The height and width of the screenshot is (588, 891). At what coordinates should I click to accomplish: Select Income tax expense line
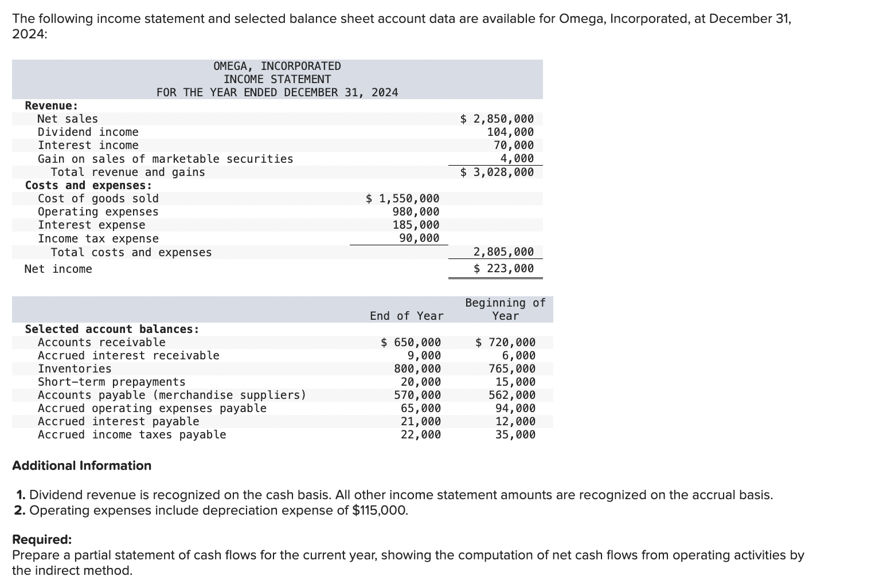click(x=98, y=238)
